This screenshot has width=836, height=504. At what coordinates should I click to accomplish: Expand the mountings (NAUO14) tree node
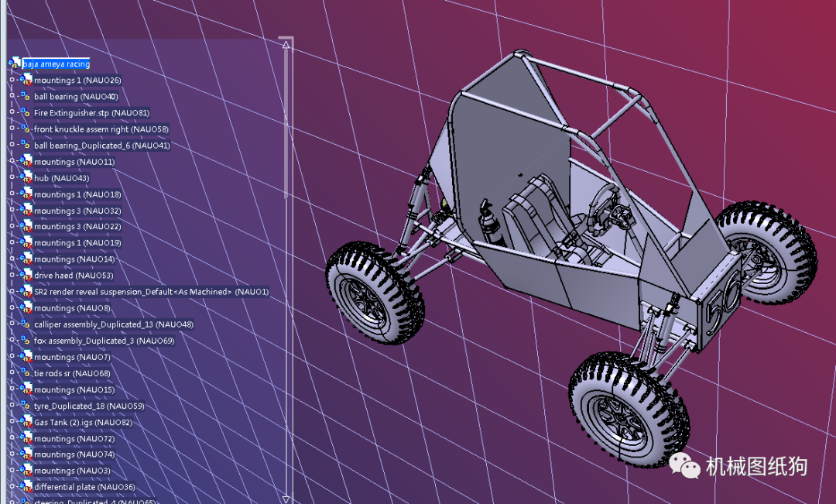12,259
